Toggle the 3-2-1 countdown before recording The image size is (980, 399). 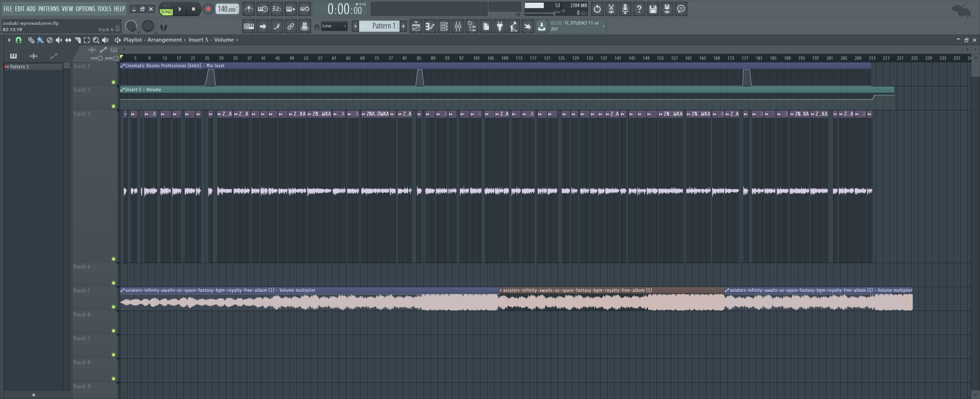[x=277, y=9]
